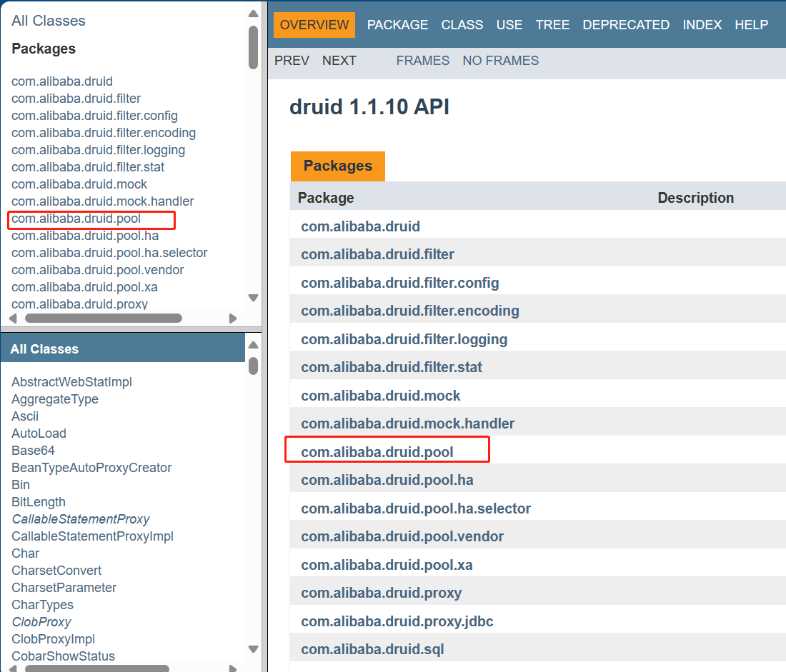Select the USE navigation tab
786x672 pixels.
click(x=509, y=24)
